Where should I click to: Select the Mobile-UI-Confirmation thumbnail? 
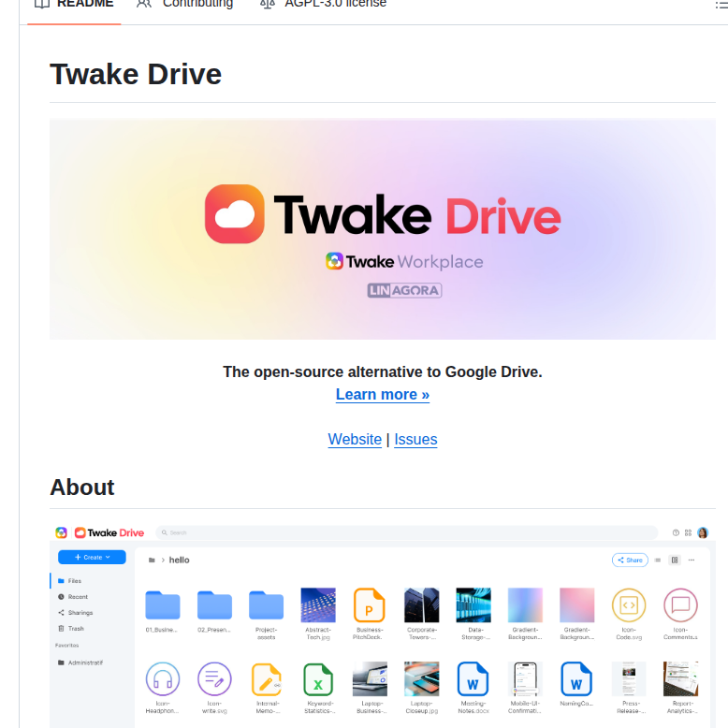(525, 678)
